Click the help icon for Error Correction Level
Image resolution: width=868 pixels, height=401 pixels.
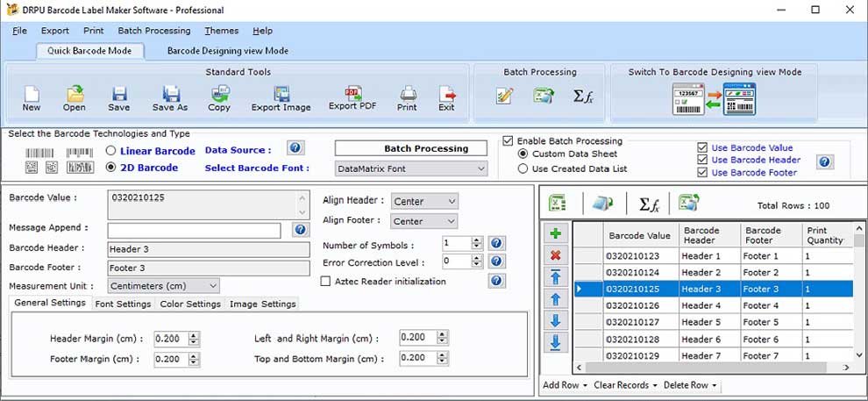pos(496,261)
